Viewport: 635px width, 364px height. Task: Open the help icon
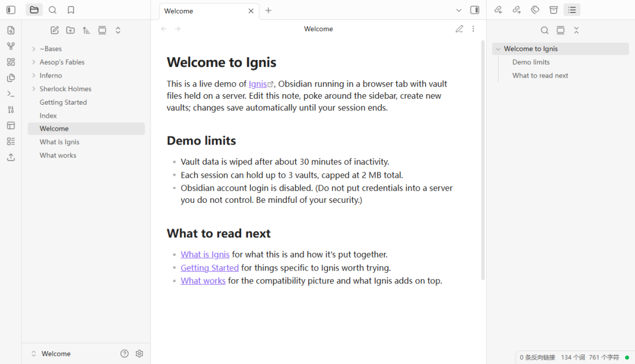[124, 354]
